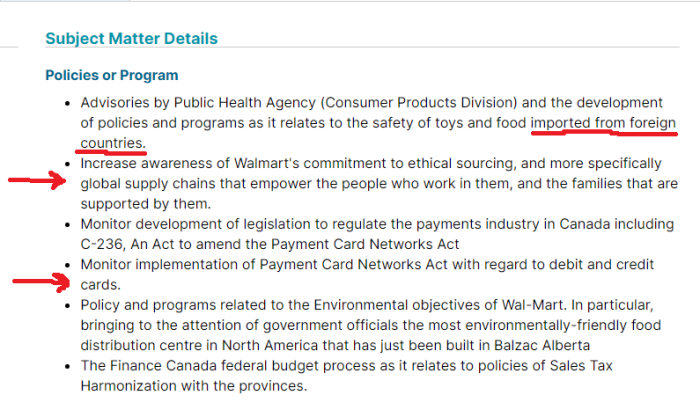Click the text 'Public Health Agency'

pos(245,103)
